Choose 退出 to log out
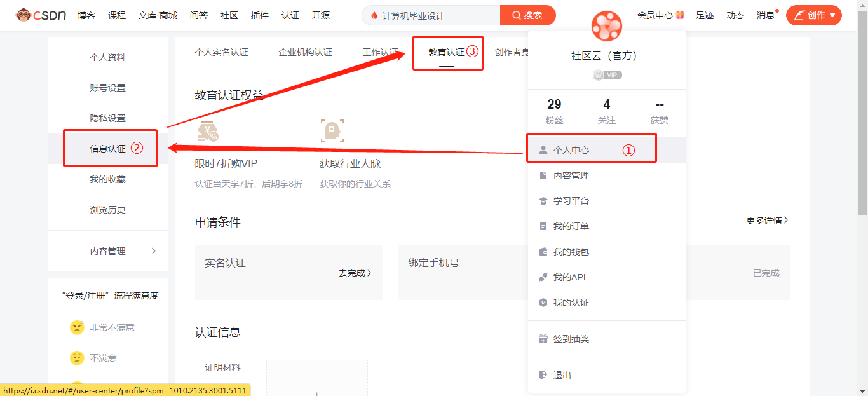Screen dimensions: 868x396 pos(607,375)
